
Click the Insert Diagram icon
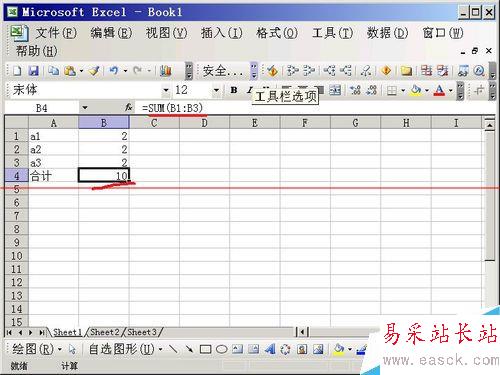286,349
